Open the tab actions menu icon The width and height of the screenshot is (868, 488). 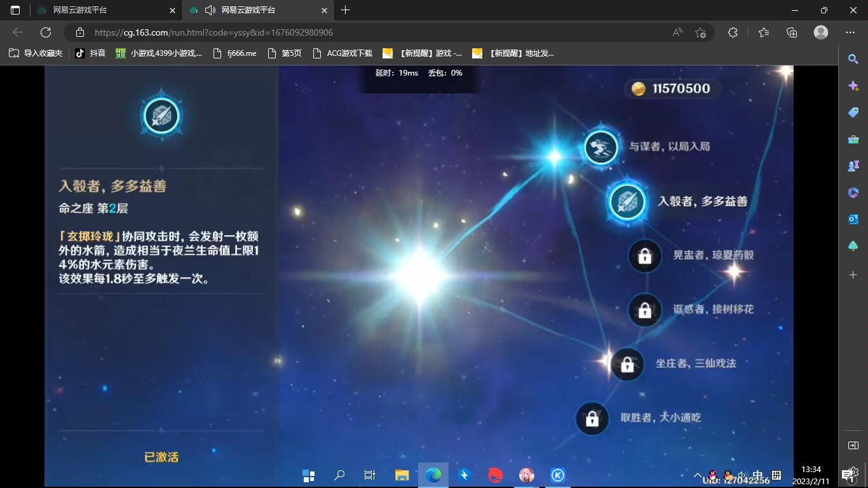(15, 10)
